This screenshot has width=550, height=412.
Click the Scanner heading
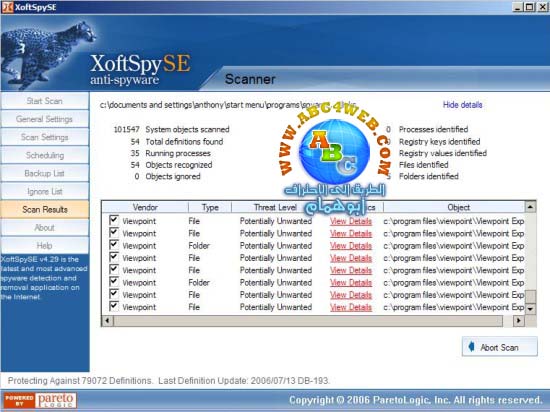[250, 79]
